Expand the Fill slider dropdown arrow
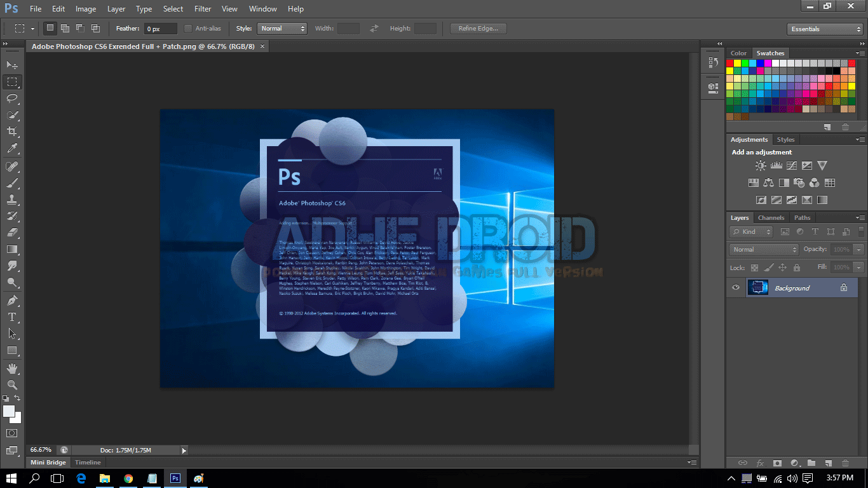 [x=859, y=268]
